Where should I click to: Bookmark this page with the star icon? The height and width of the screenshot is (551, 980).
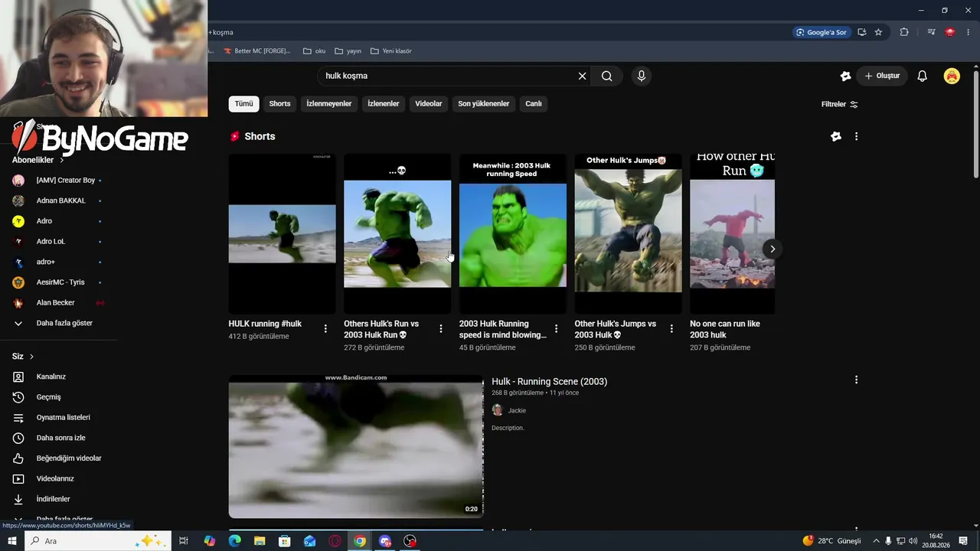tap(878, 32)
